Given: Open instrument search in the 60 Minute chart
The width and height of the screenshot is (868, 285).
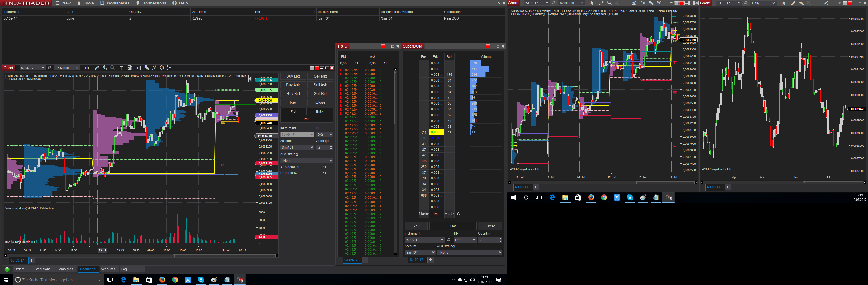Looking at the screenshot, I should [x=553, y=3].
